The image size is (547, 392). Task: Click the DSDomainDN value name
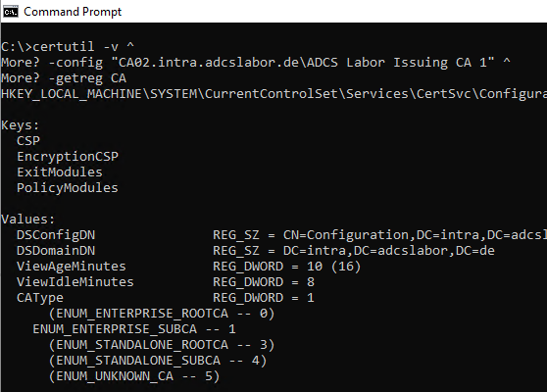(56, 251)
